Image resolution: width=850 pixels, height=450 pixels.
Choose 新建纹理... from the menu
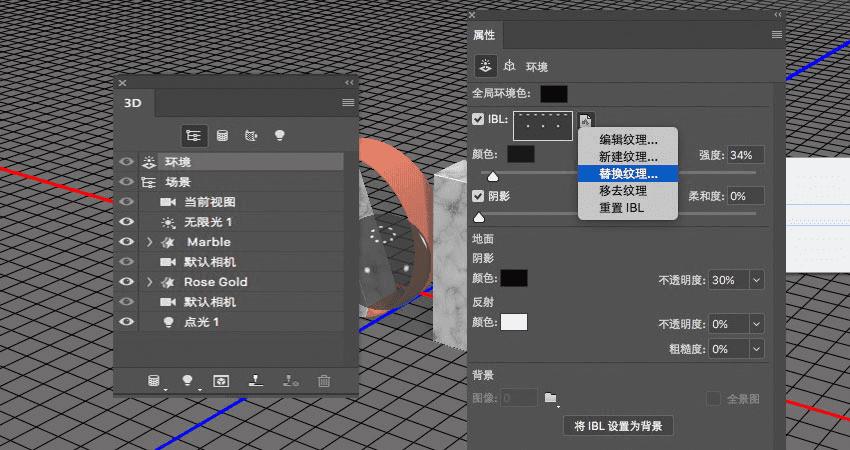click(628, 157)
